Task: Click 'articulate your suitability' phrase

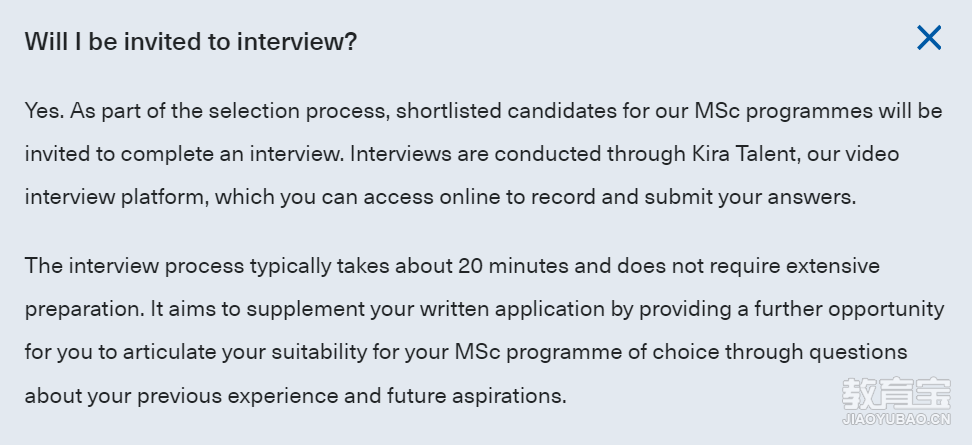Action: [245, 353]
